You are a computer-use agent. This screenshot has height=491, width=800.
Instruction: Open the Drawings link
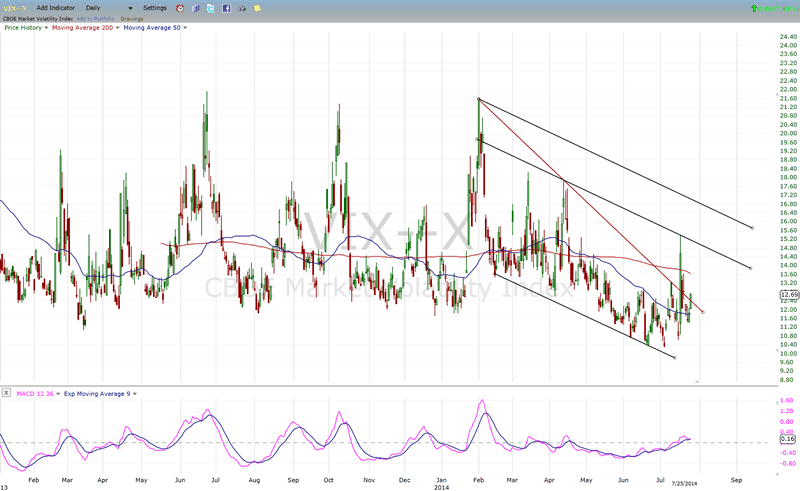(132, 18)
